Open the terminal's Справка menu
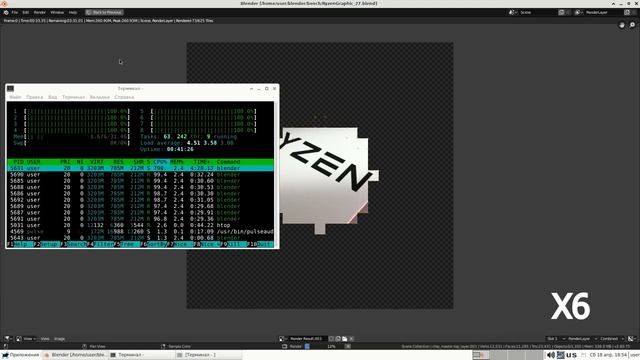This screenshot has width=640, height=360. [x=124, y=97]
